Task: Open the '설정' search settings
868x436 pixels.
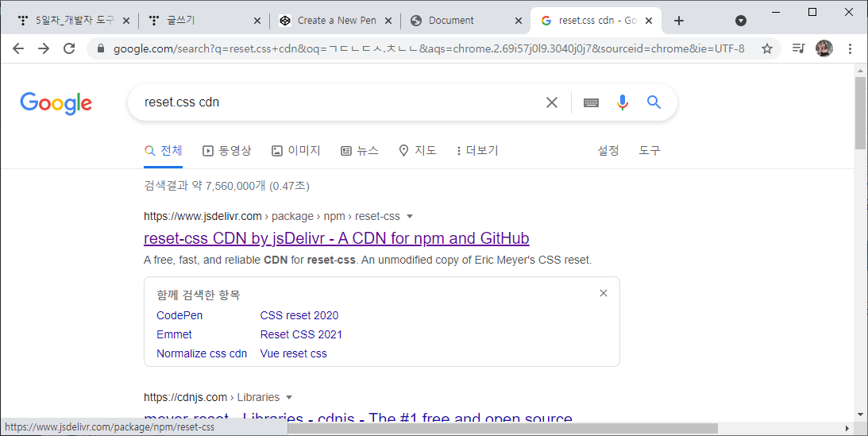Action: 608,151
